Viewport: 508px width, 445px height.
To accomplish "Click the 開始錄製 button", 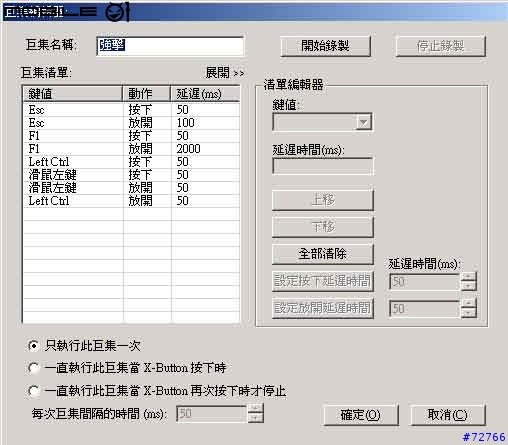I will point(325,46).
